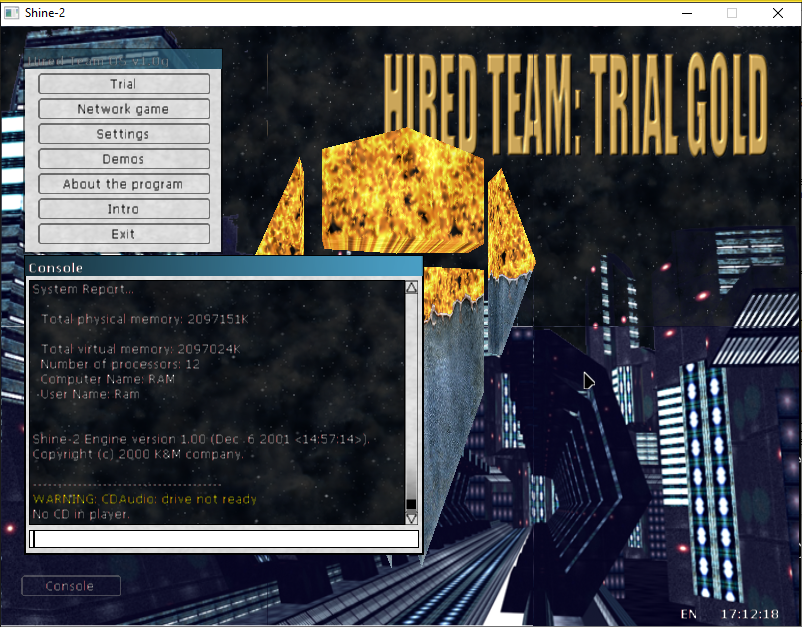802x627 pixels.
Task: Click 'Total virtual memory: 2097024K' line
Action: [x=141, y=349]
